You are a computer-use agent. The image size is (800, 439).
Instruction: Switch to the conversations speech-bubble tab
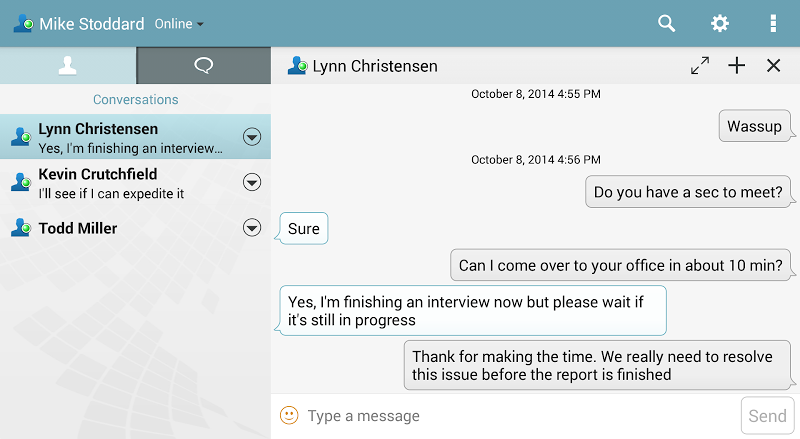(204, 65)
